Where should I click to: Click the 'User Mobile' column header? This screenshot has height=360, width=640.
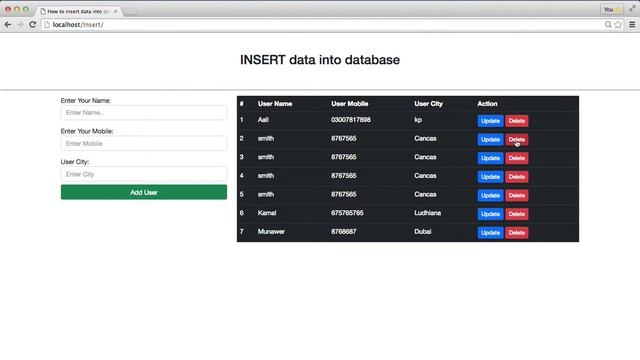tap(349, 104)
